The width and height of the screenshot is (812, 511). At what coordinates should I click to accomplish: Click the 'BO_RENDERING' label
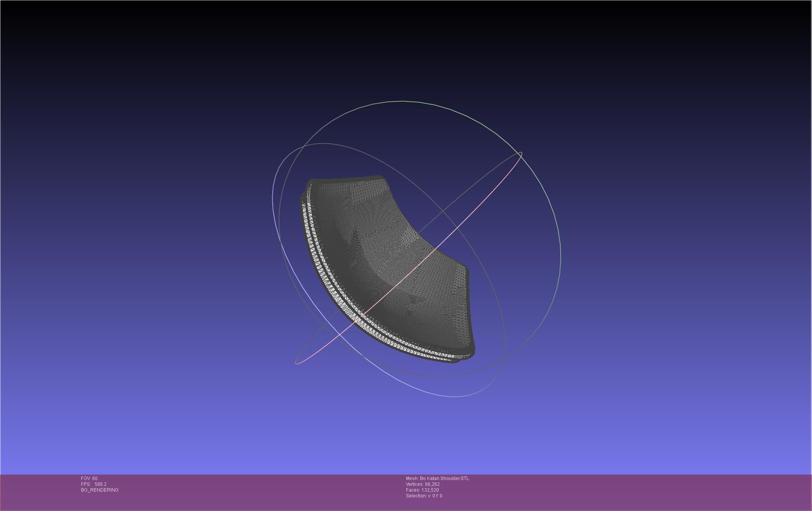pos(100,490)
